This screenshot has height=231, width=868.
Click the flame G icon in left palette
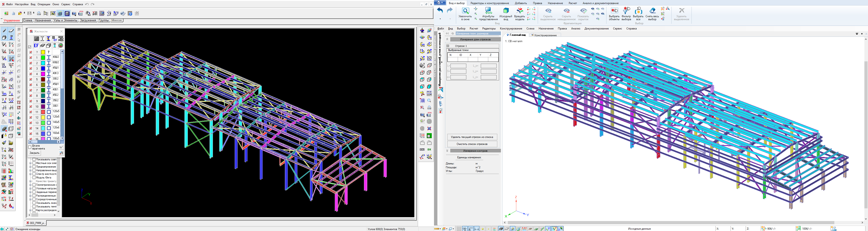pos(11,206)
